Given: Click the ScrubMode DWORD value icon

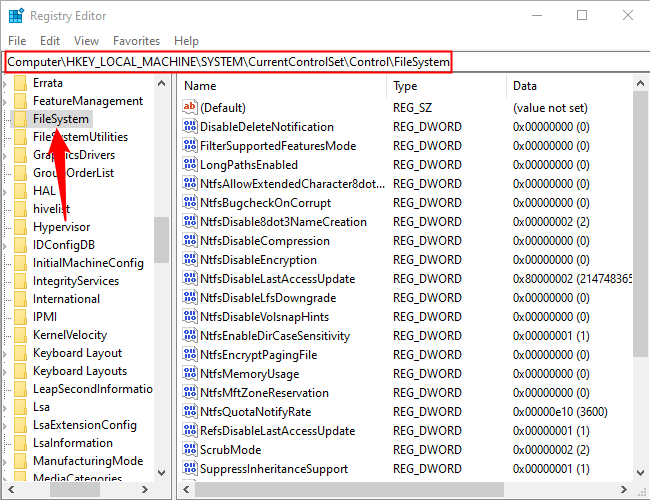Looking at the screenshot, I should pyautogui.click(x=190, y=450).
